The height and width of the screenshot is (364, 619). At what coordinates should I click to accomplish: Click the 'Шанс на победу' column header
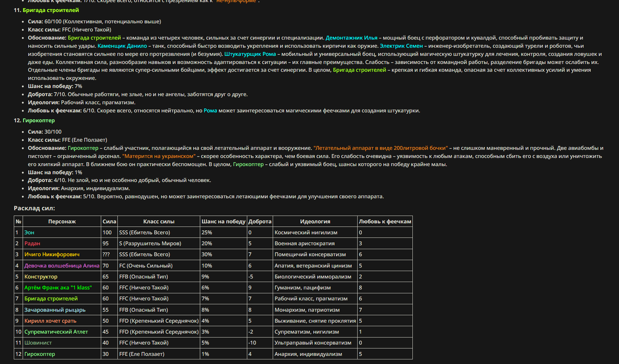point(224,222)
